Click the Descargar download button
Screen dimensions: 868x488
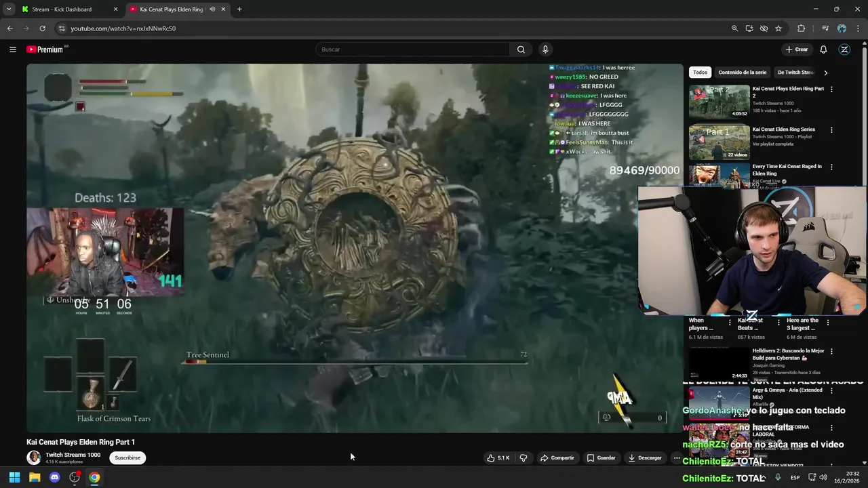(645, 458)
